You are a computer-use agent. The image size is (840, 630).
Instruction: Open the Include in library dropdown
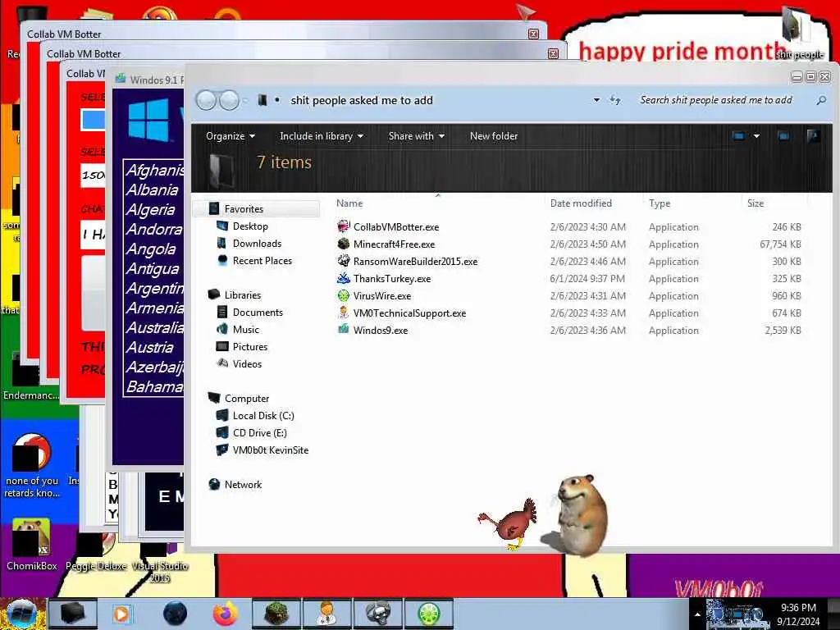(322, 136)
